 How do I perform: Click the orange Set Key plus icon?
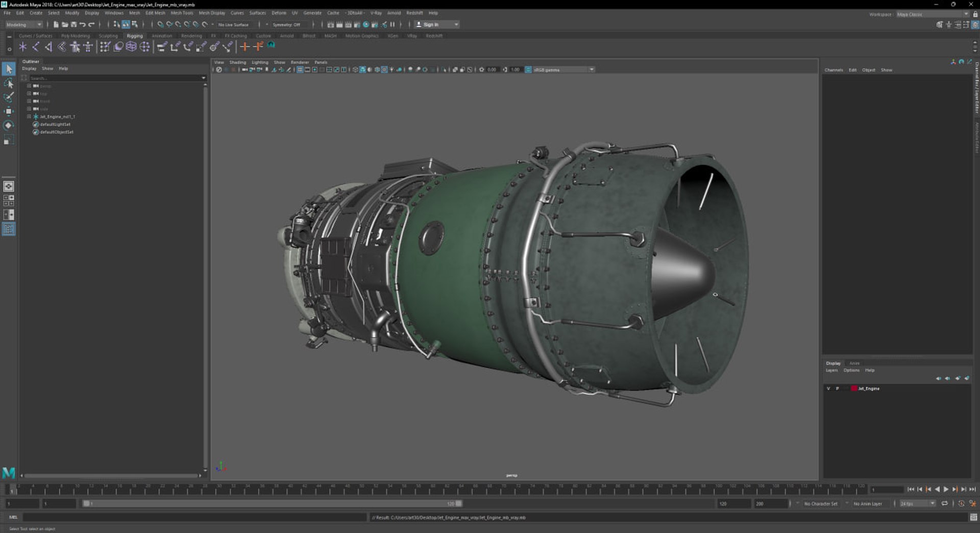[x=245, y=47]
